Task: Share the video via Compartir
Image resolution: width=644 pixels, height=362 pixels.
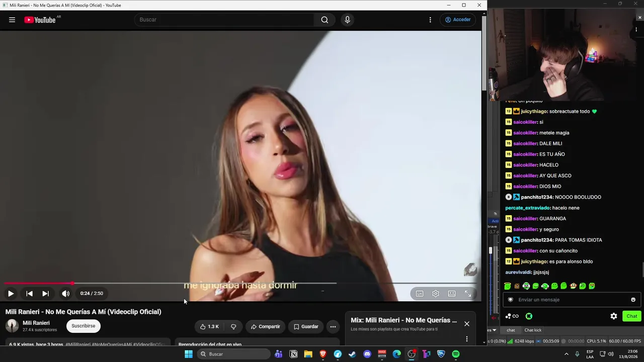Action: 265,327
